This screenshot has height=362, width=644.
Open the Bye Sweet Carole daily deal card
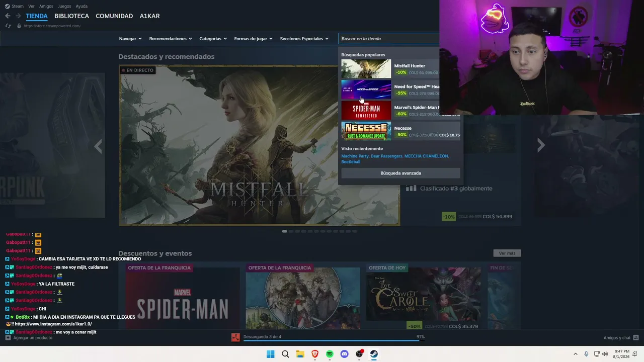[423, 297]
